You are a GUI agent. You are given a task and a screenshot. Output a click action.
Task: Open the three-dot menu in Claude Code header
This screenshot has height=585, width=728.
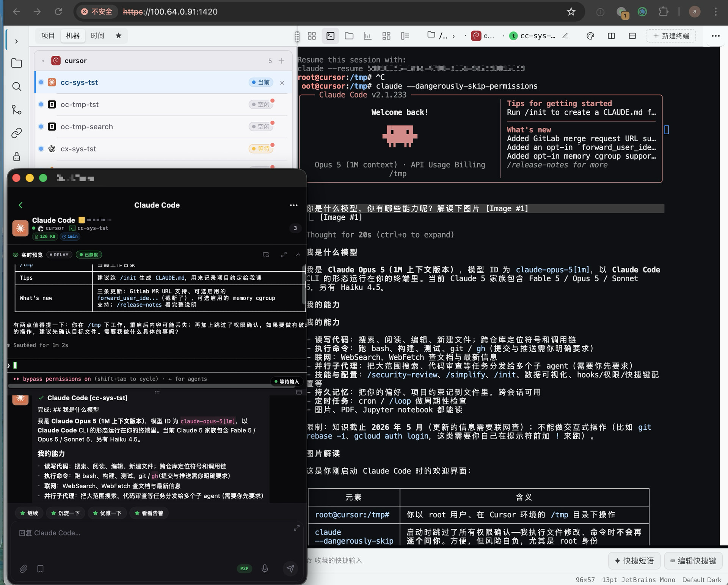(x=293, y=205)
